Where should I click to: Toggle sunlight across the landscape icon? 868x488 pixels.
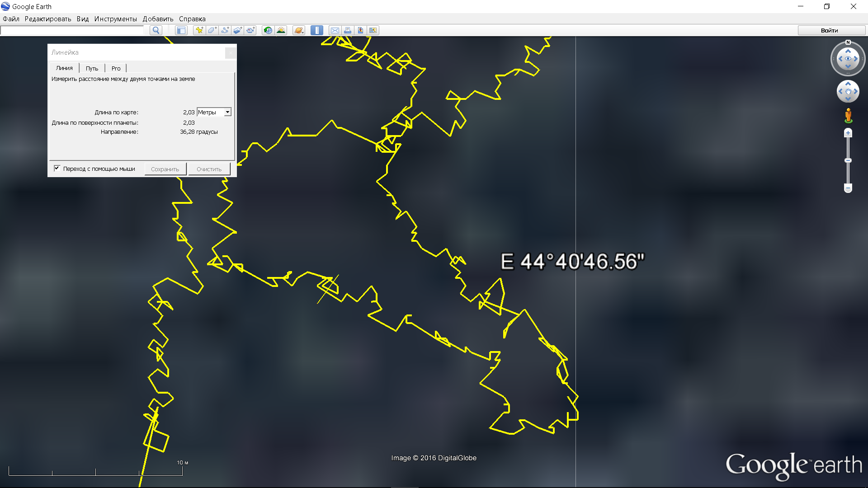coord(281,30)
